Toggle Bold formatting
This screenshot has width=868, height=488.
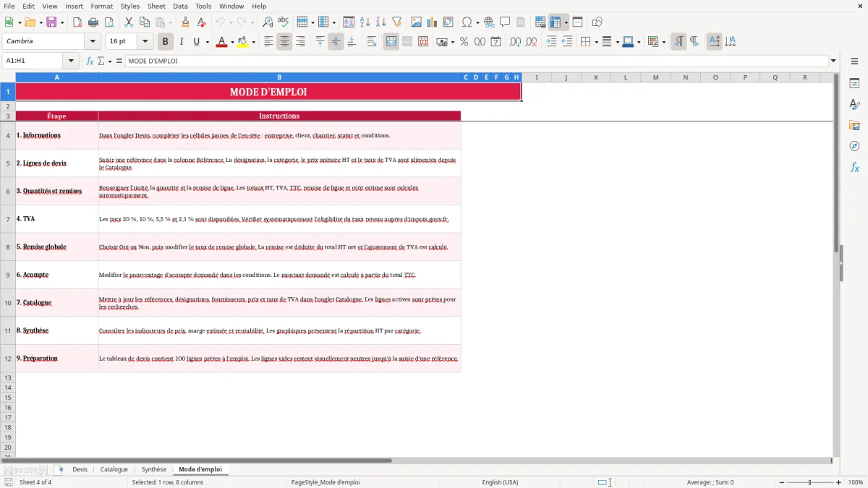coord(166,42)
